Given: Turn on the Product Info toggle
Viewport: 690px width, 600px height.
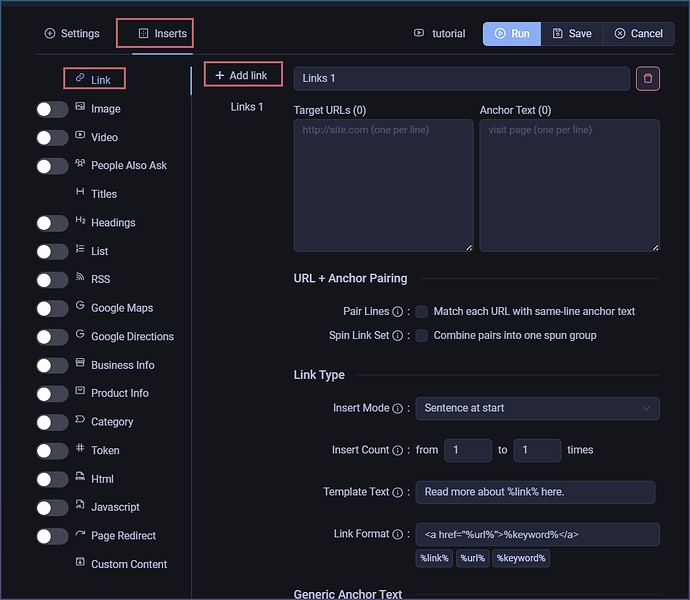Looking at the screenshot, I should 52,394.
